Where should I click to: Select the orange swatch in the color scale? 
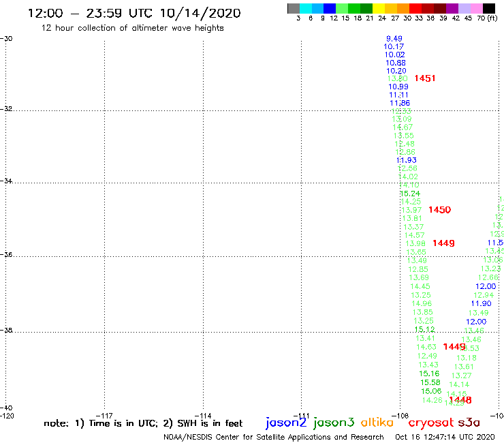pos(403,8)
